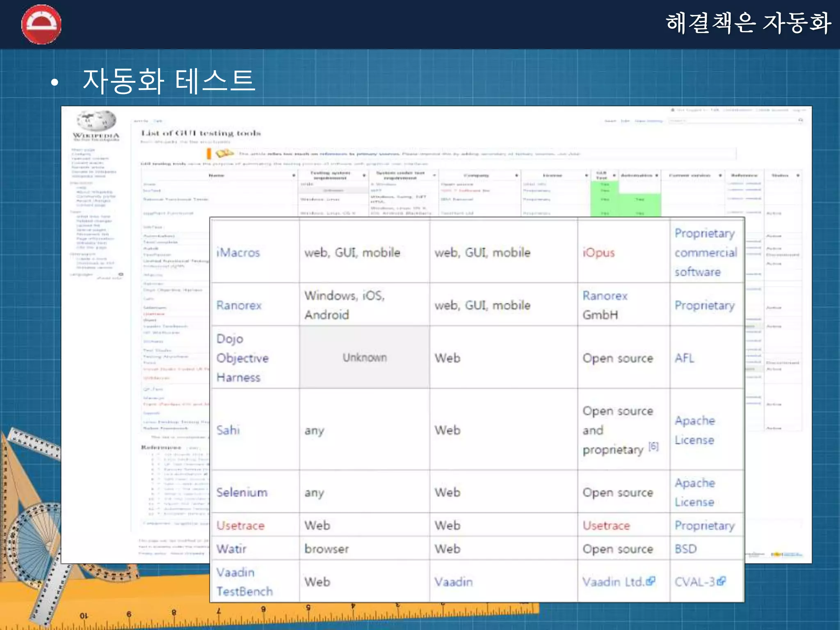Click the open book notice icon
This screenshot has height=630, width=840.
tap(224, 153)
